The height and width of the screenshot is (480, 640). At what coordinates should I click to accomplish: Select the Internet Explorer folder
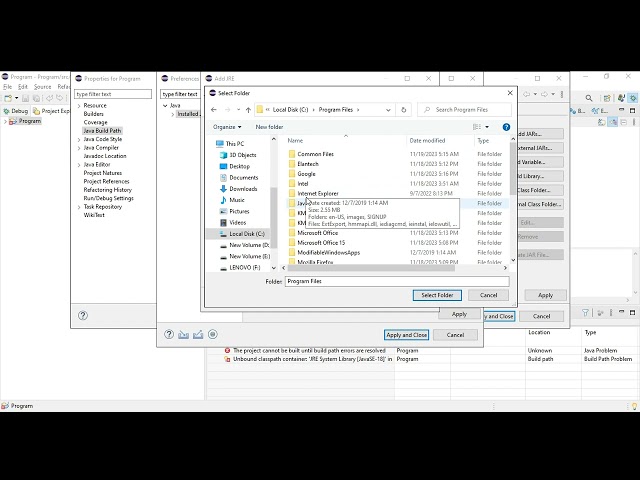(x=318, y=193)
